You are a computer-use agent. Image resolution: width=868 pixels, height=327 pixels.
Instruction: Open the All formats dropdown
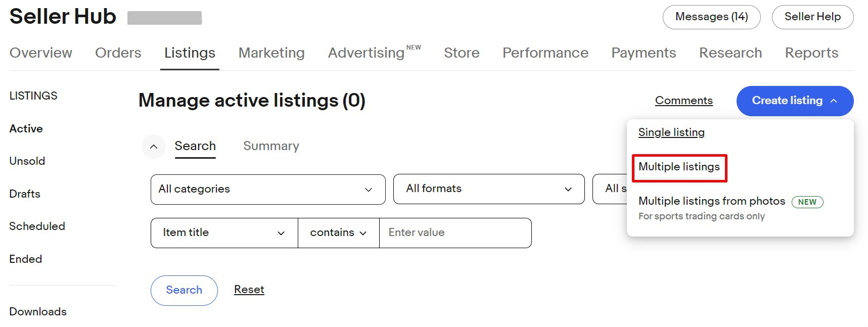tap(567, 189)
